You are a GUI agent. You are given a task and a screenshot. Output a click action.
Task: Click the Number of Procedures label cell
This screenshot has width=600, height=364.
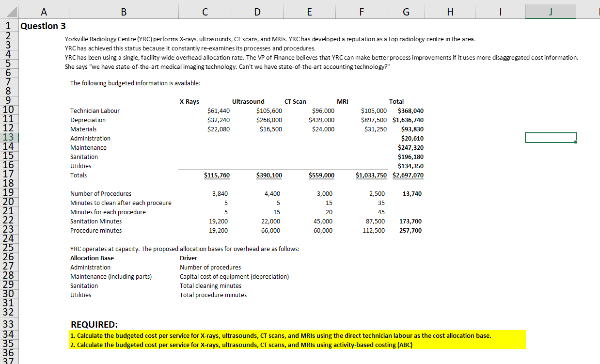click(x=101, y=193)
